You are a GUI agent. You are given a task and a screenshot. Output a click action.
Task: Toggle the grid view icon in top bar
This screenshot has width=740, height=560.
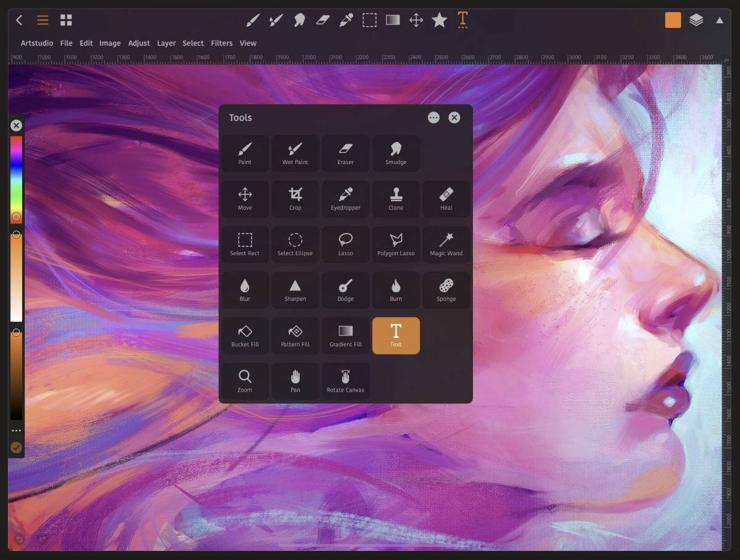coord(66,20)
